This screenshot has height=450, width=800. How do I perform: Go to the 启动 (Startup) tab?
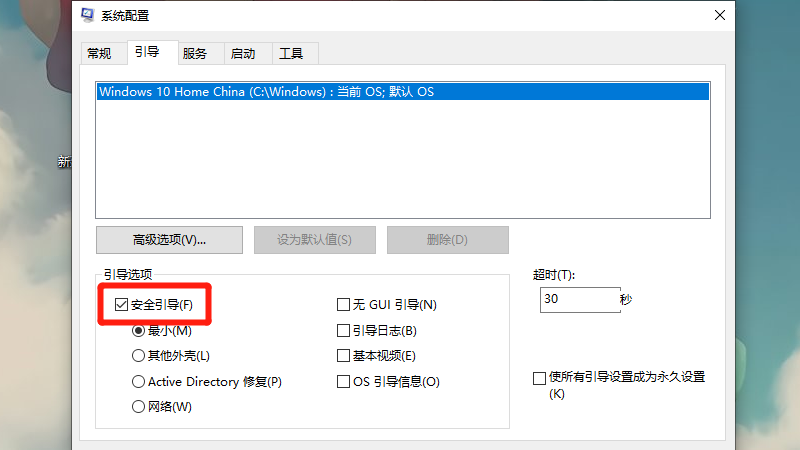pos(243,54)
